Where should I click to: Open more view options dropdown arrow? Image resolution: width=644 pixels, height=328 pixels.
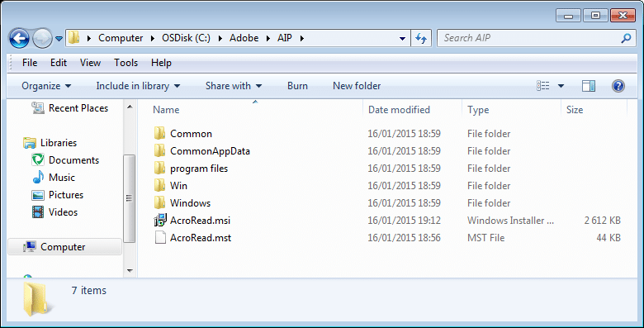(561, 86)
